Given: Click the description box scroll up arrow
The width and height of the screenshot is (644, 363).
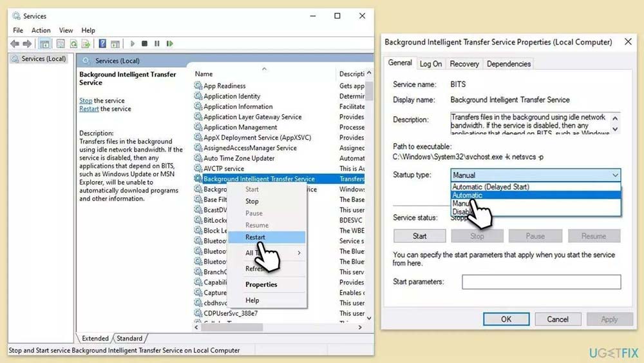Looking at the screenshot, I should point(615,118).
